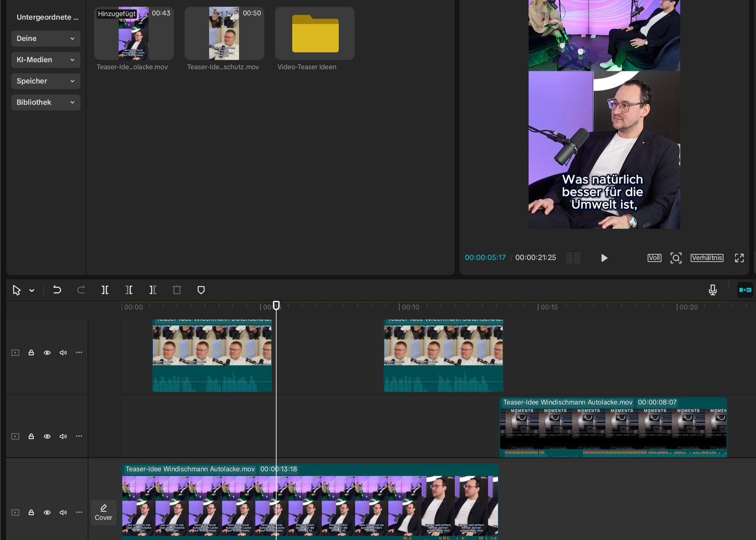Image resolution: width=756 pixels, height=540 pixels.
Task: Click the microphone voiceover icon
Action: pos(713,290)
